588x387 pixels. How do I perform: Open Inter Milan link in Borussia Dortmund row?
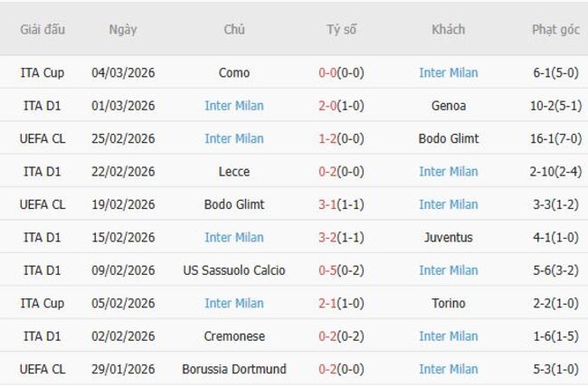(x=448, y=369)
